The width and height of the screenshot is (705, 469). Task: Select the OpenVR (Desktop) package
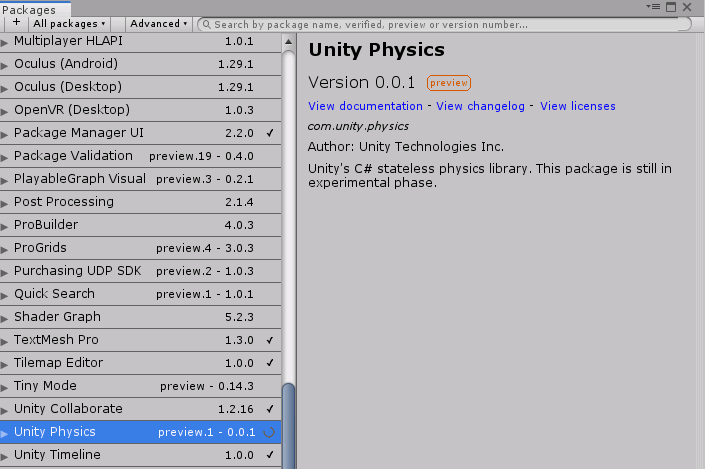pos(140,110)
